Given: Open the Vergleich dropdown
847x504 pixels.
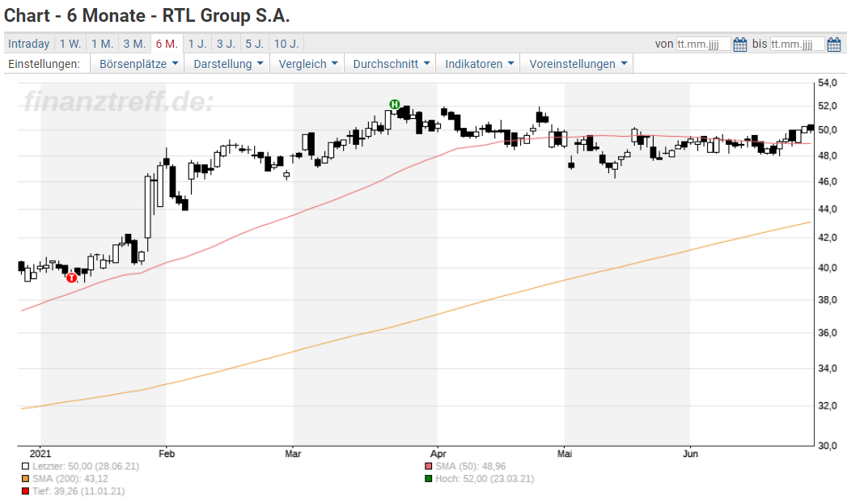Looking at the screenshot, I should (307, 64).
